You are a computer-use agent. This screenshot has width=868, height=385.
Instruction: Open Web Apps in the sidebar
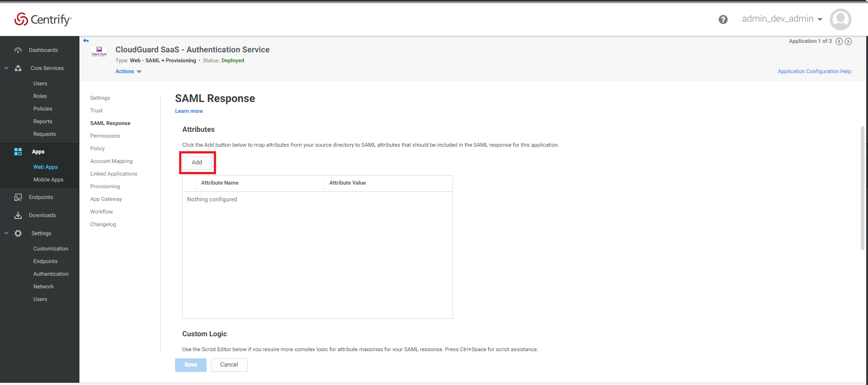point(46,167)
